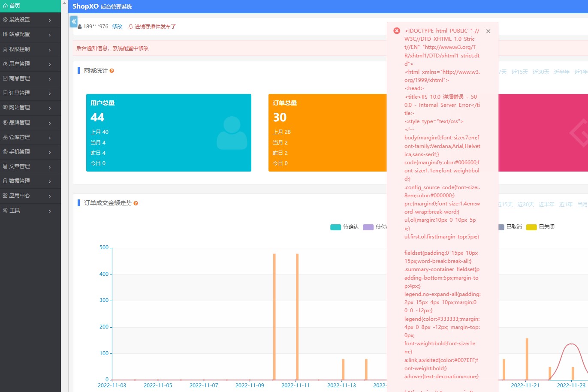This screenshot has width=588, height=392.
Task: Click the user avatar icon beside 189***976
Action: tap(80, 27)
